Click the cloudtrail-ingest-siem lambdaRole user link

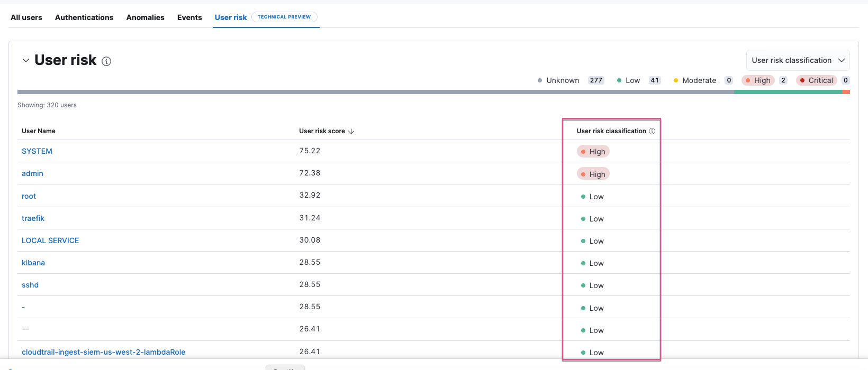pos(103,352)
